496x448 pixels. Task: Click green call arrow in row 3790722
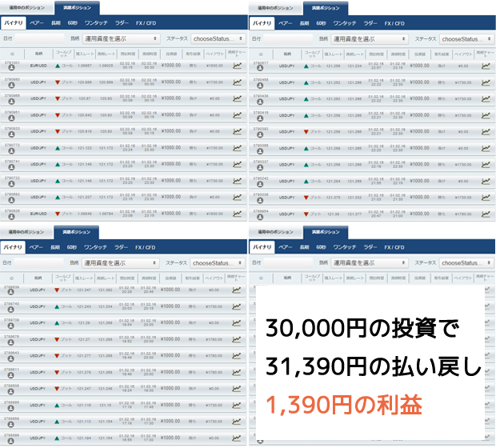58,181
